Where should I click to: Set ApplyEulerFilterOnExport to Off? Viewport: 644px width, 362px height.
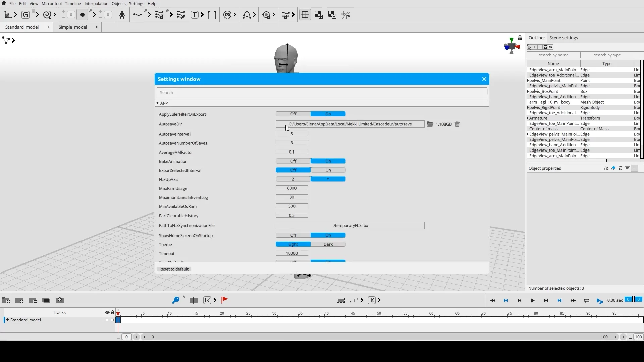point(293,114)
